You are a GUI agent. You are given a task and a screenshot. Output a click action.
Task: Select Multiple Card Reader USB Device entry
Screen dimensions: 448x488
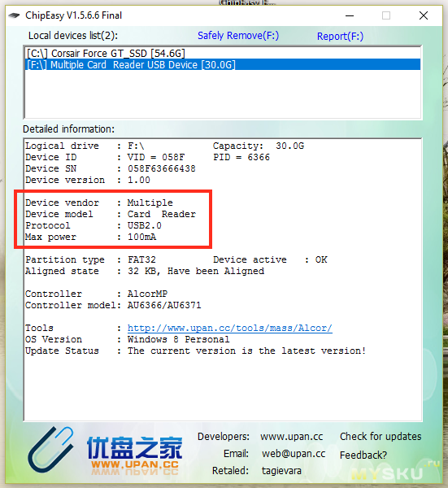tap(223, 65)
